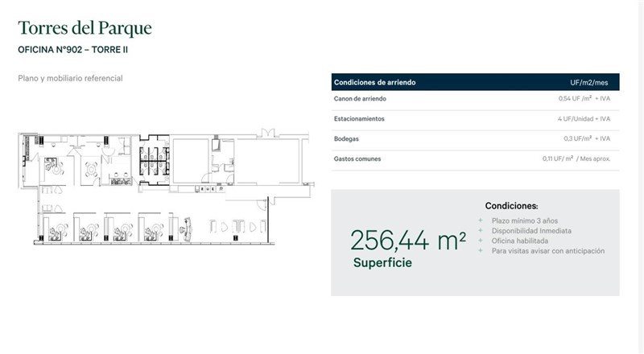Select the 4 UF/Unidad + IVA value
The width and height of the screenshot is (644, 354).
pos(584,119)
